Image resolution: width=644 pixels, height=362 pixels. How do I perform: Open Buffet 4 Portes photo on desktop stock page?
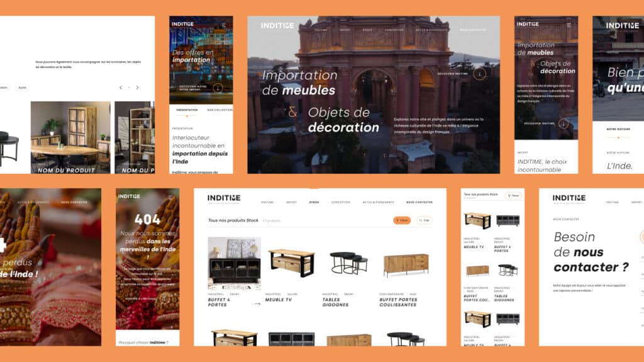(x=234, y=264)
